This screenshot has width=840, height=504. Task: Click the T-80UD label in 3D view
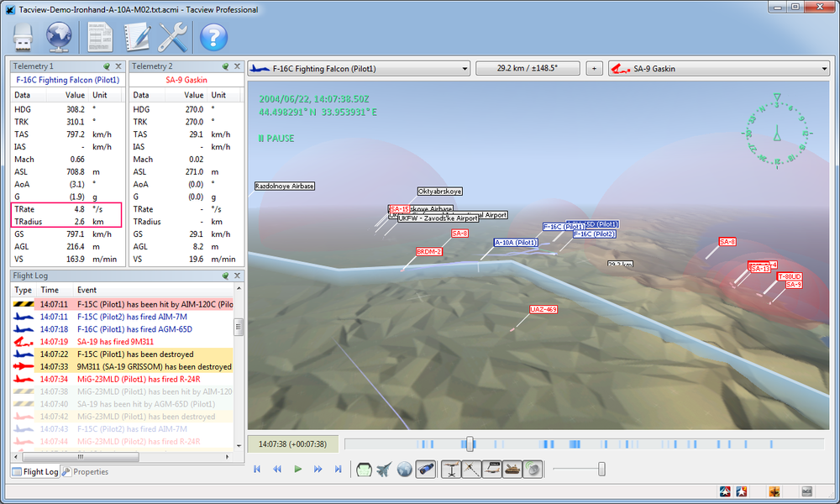click(x=790, y=277)
